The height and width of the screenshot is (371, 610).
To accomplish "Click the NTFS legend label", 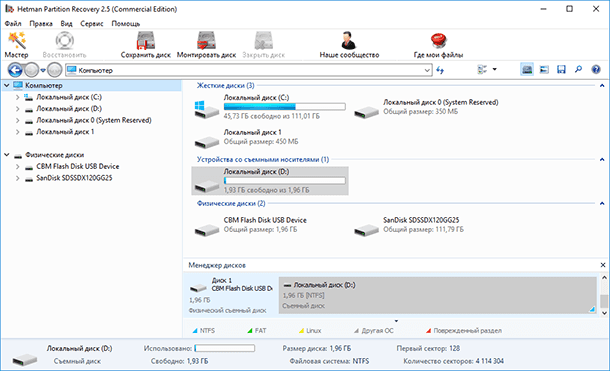I will [x=207, y=331].
